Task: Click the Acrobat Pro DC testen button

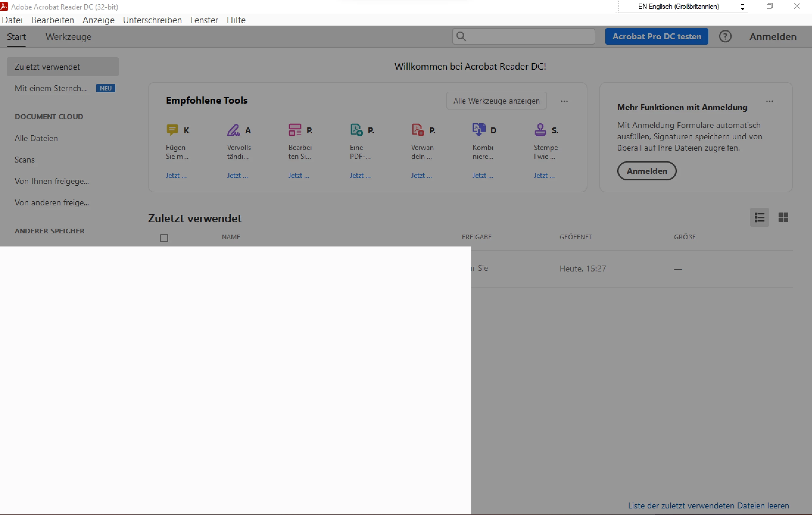Action: point(657,36)
